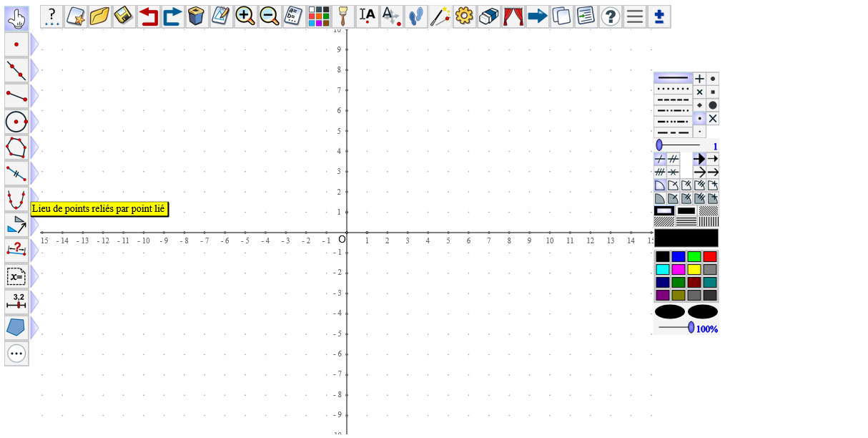
Task: Open the calculation x= tool
Action: pos(16,276)
